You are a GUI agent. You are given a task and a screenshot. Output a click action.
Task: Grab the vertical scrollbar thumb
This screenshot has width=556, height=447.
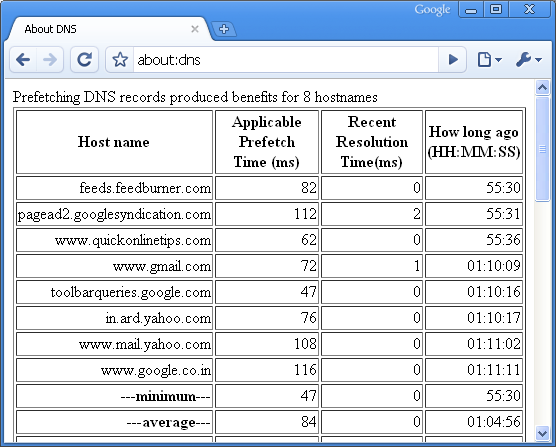tap(542, 149)
